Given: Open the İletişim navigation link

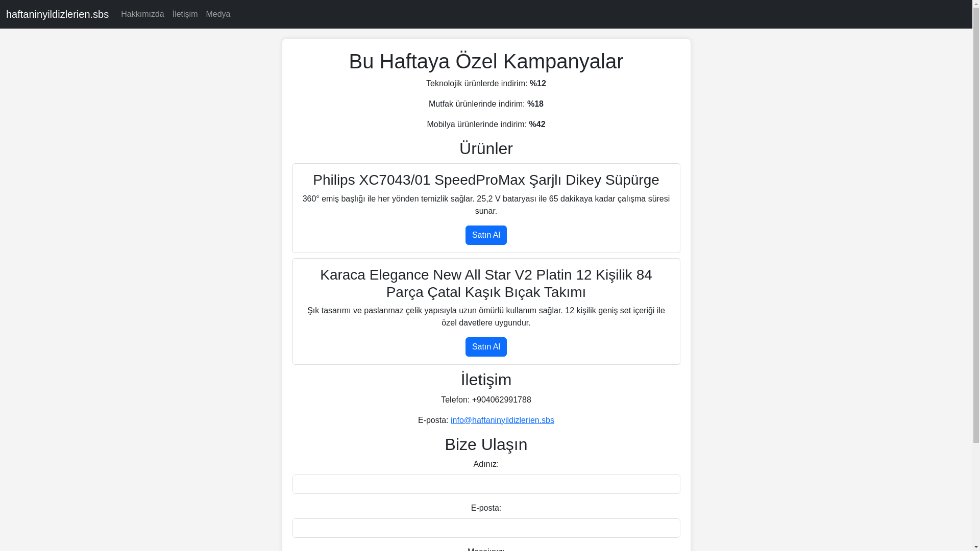Looking at the screenshot, I should pyautogui.click(x=185, y=14).
